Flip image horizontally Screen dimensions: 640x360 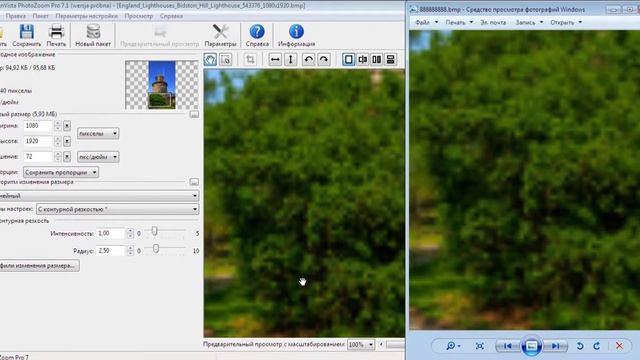tap(275, 60)
